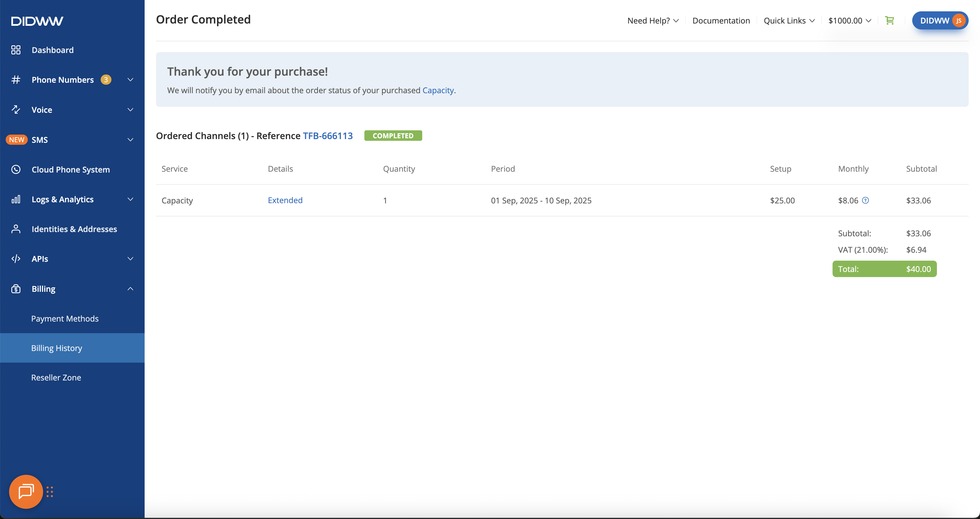Click the Extended details link

(285, 200)
